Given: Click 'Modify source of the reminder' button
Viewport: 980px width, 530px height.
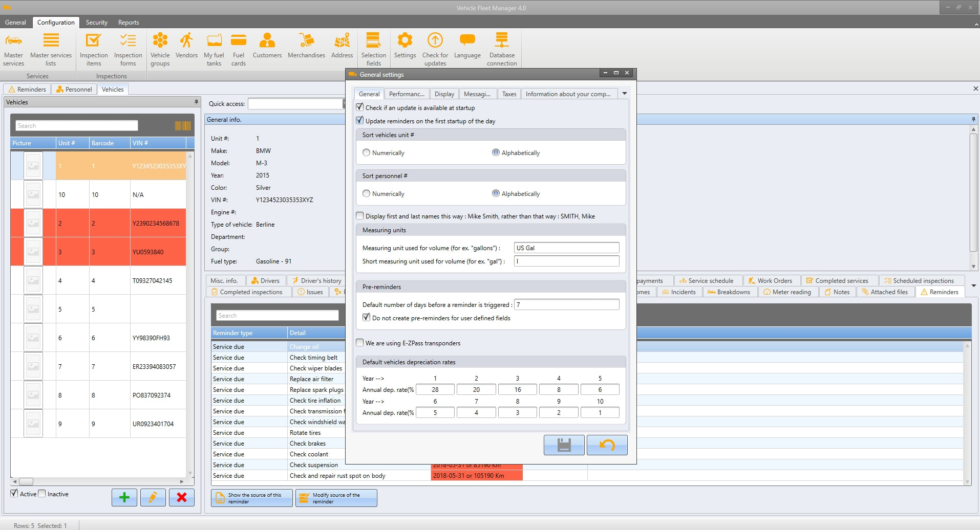Looking at the screenshot, I should (x=336, y=498).
